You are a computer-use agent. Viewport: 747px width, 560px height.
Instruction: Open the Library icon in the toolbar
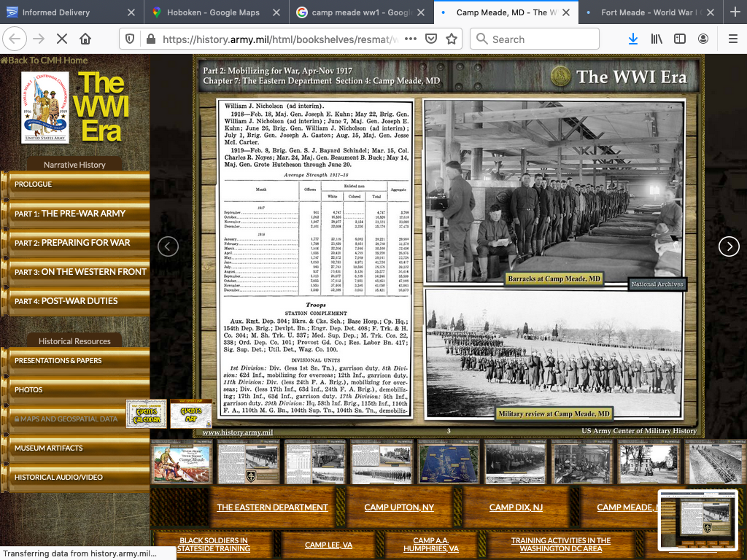point(657,39)
